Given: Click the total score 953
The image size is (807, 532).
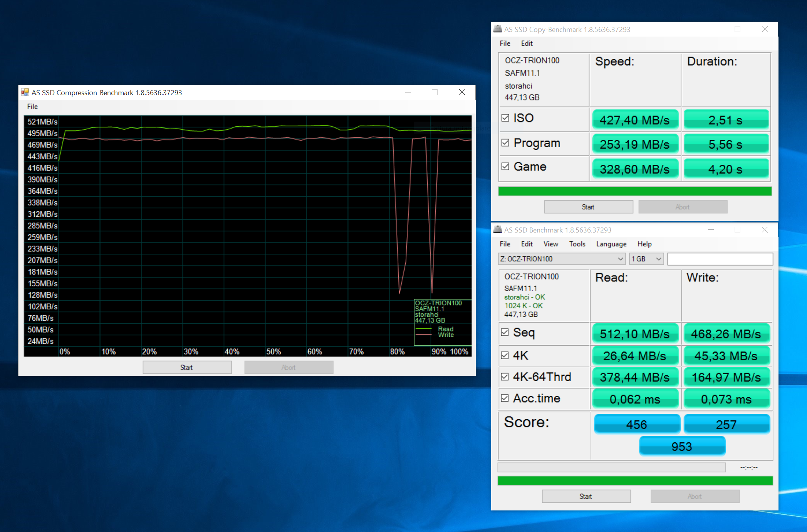Looking at the screenshot, I should [x=682, y=446].
